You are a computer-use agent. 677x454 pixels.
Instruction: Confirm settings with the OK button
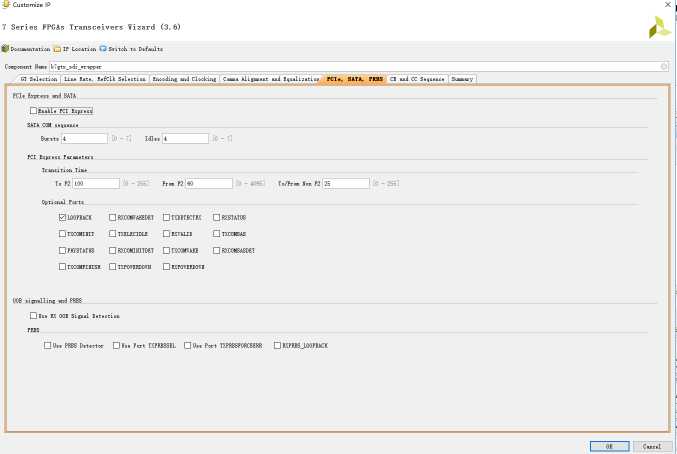pyautogui.click(x=610, y=446)
